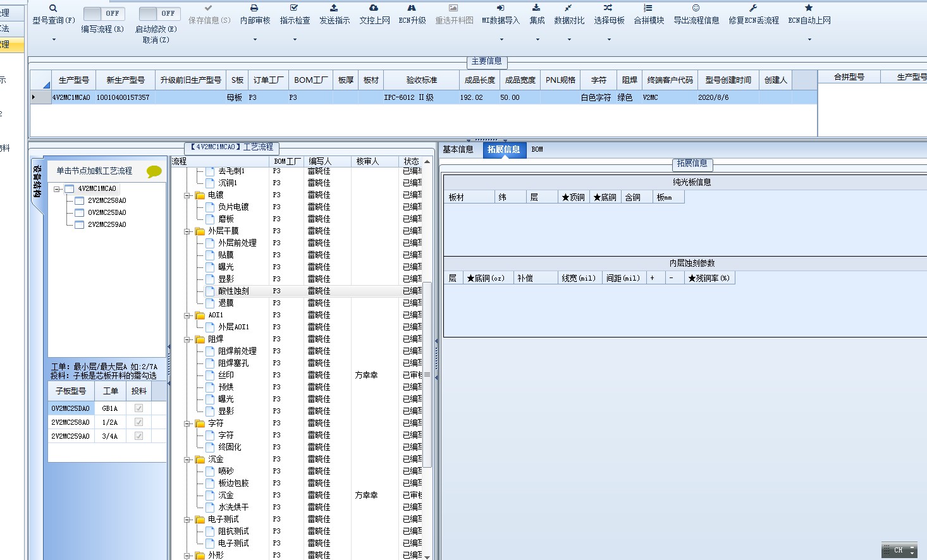Select 阻焊塞孔 process node
Image resolution: width=927 pixels, height=560 pixels.
[233, 363]
